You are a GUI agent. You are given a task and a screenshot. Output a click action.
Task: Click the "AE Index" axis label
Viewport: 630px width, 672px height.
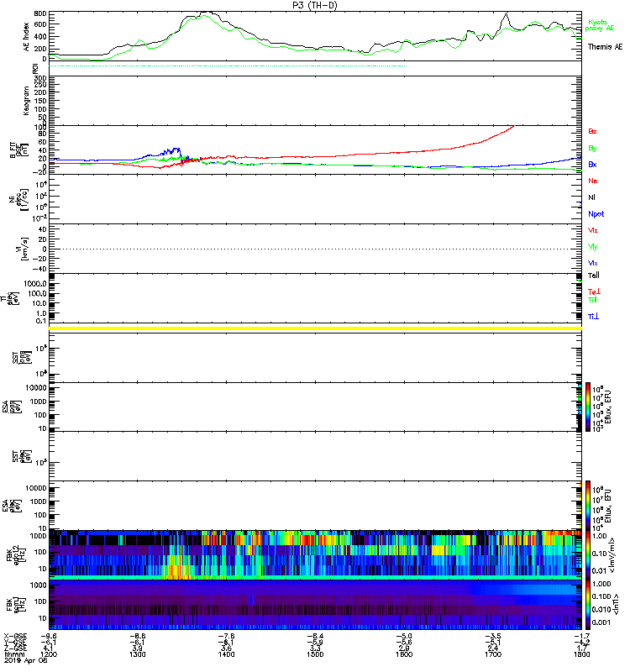click(26, 37)
